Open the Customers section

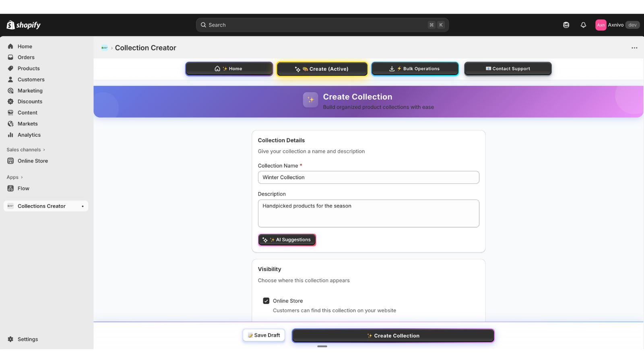[31, 80]
